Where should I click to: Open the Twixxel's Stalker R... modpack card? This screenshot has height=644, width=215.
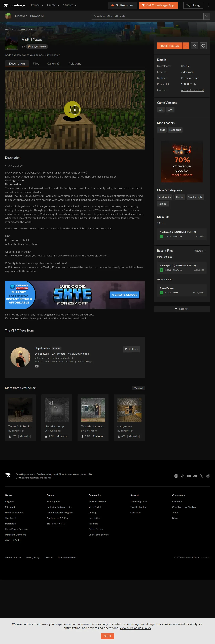point(20,418)
